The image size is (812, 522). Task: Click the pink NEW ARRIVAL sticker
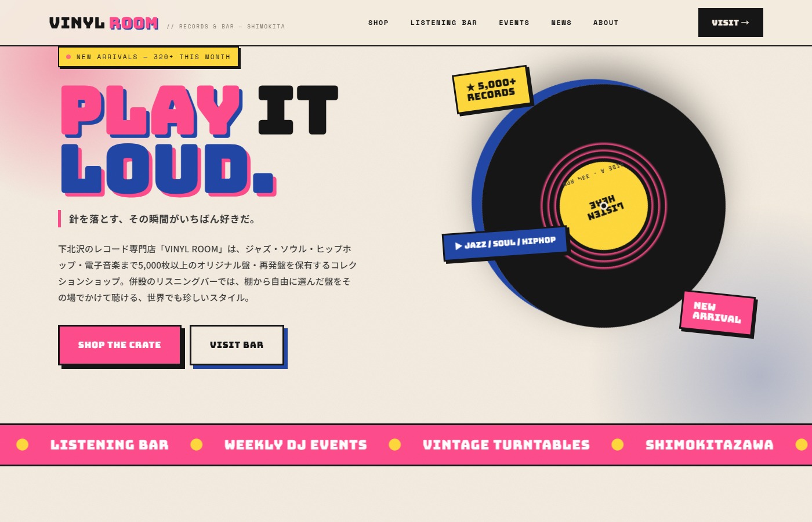pyautogui.click(x=717, y=312)
